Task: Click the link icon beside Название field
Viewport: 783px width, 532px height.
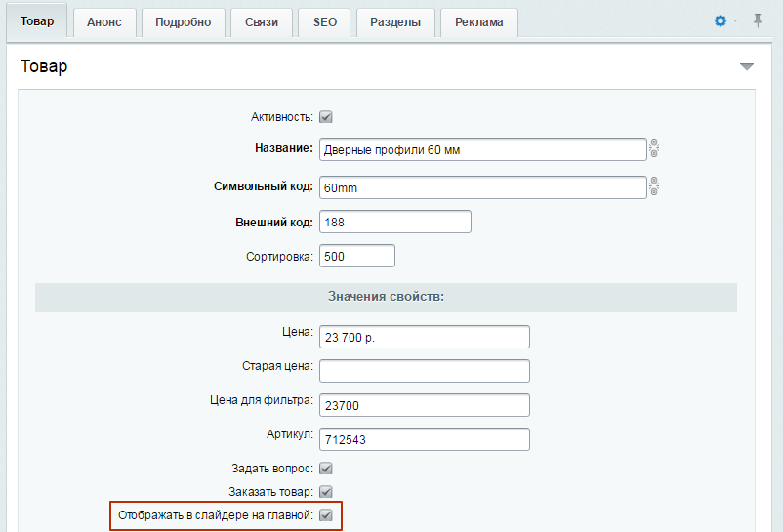Action: pyautogui.click(x=656, y=148)
